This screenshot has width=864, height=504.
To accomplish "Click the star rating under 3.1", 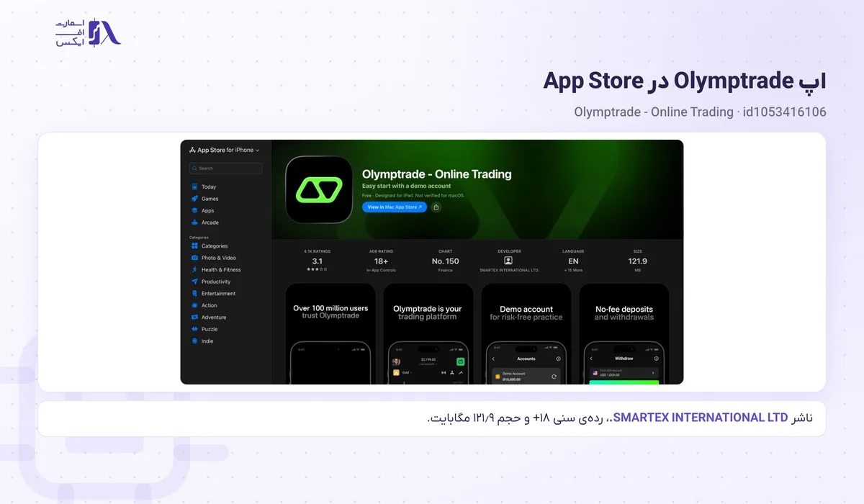I will coord(318,269).
